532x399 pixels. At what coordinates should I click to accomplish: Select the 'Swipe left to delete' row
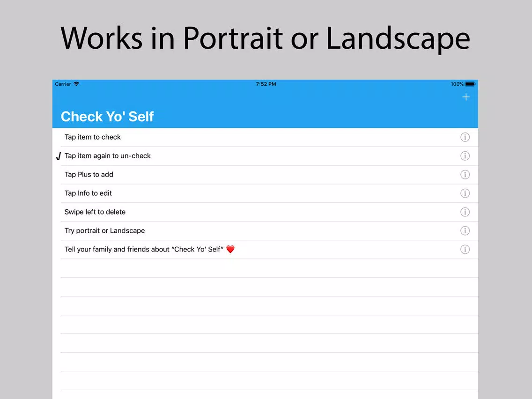(265, 212)
